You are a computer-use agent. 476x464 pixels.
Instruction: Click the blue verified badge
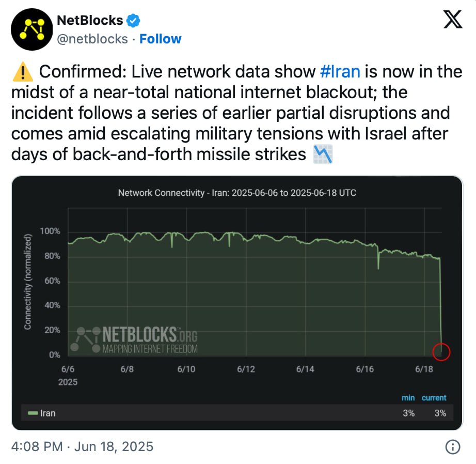coord(134,21)
